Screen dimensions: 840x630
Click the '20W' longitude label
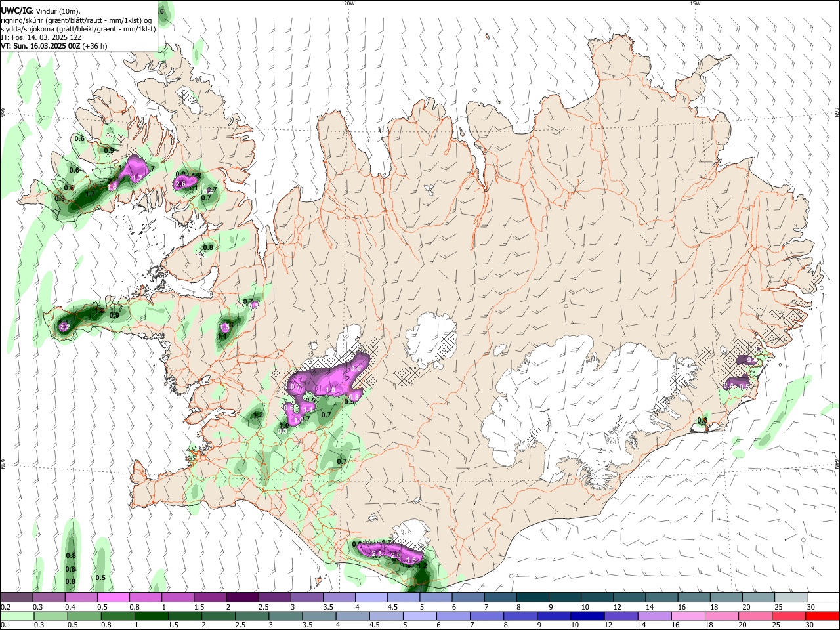349,3
